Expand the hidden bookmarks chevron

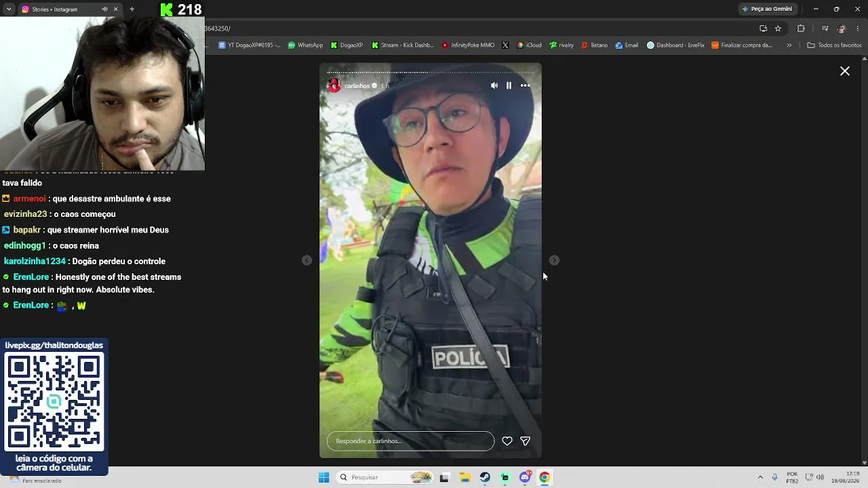click(789, 45)
